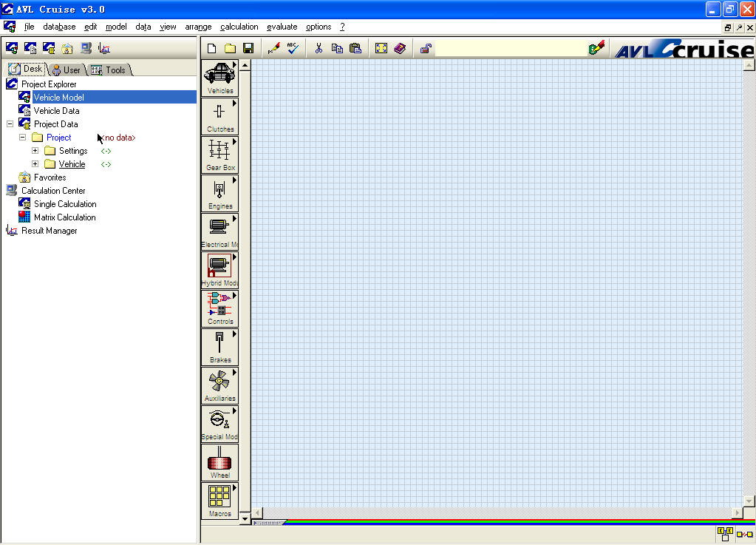756x545 pixels.
Task: Open the Special Modules component group
Action: pos(219,424)
